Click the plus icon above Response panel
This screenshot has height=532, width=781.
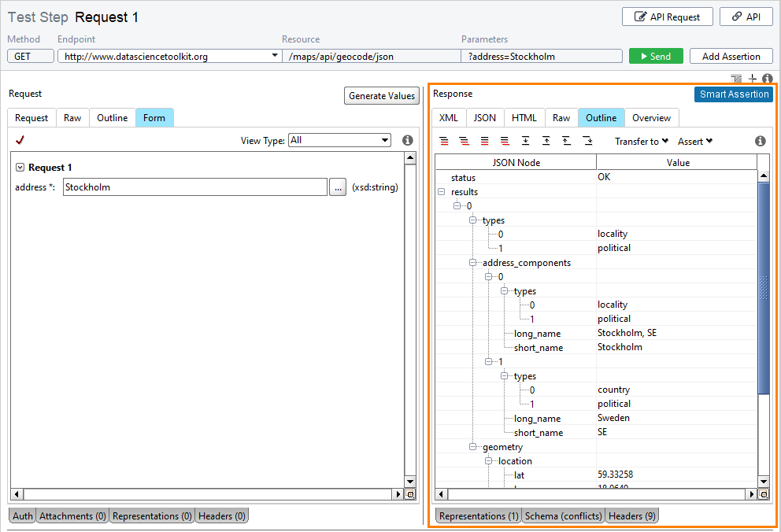[752, 79]
